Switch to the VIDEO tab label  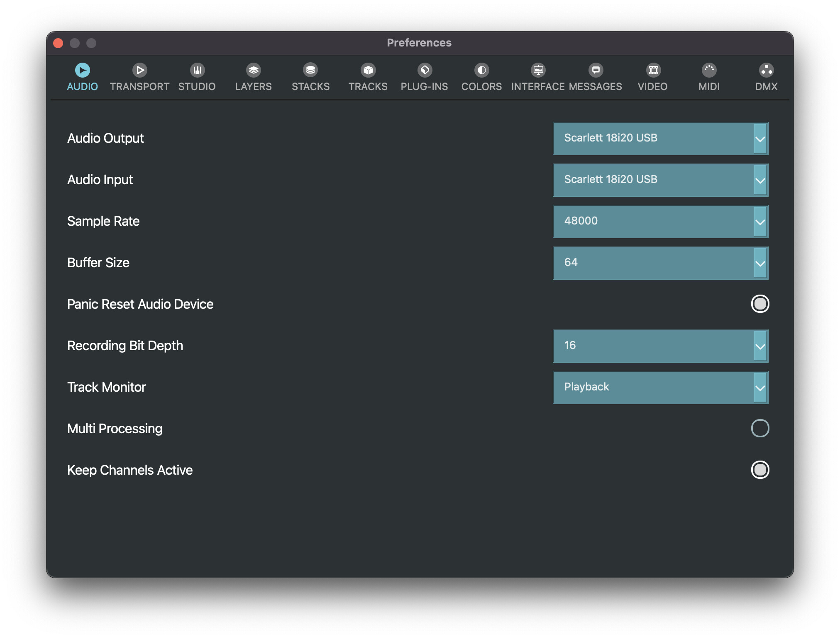pyautogui.click(x=653, y=87)
